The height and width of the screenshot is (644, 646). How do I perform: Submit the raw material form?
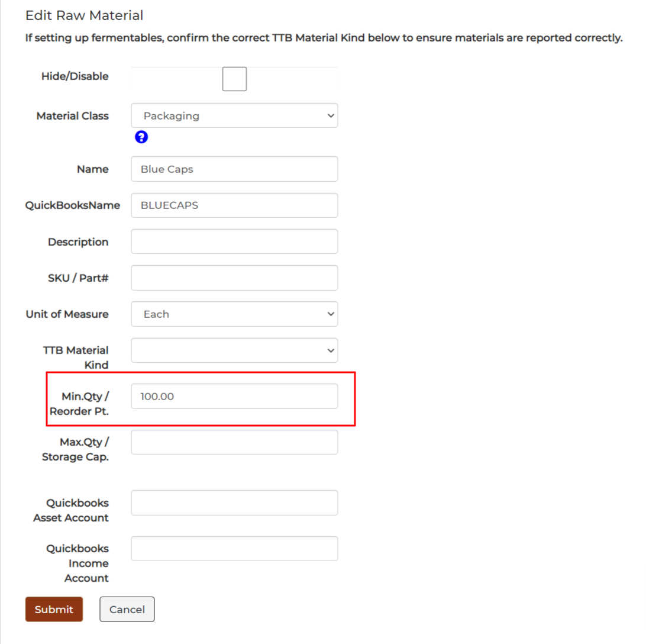pos(54,609)
